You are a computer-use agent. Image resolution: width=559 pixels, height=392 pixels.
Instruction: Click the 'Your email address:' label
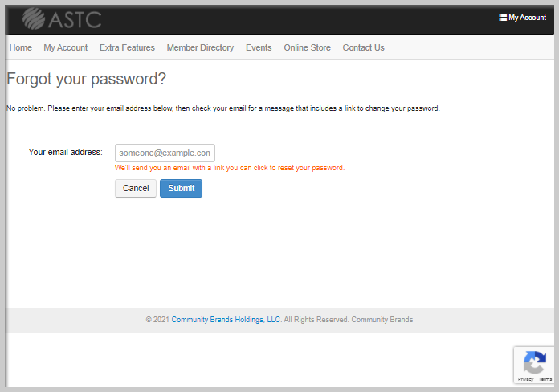coord(65,152)
